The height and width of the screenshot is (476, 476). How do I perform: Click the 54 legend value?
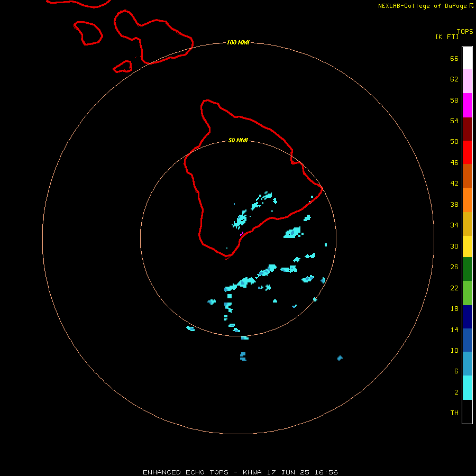[454, 121]
